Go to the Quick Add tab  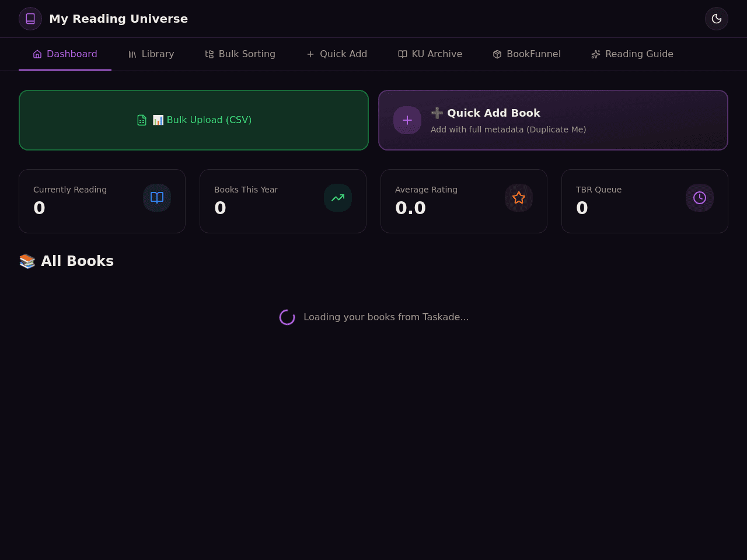(x=337, y=54)
